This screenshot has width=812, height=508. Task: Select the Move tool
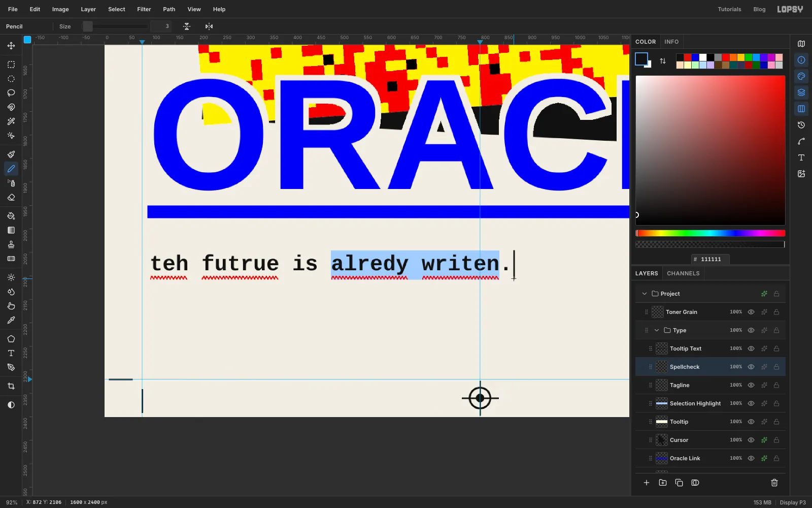pos(11,46)
